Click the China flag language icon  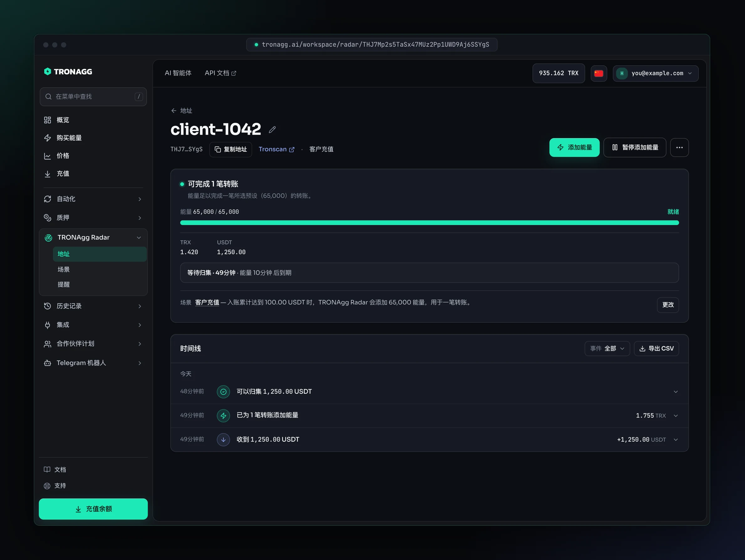[598, 73]
